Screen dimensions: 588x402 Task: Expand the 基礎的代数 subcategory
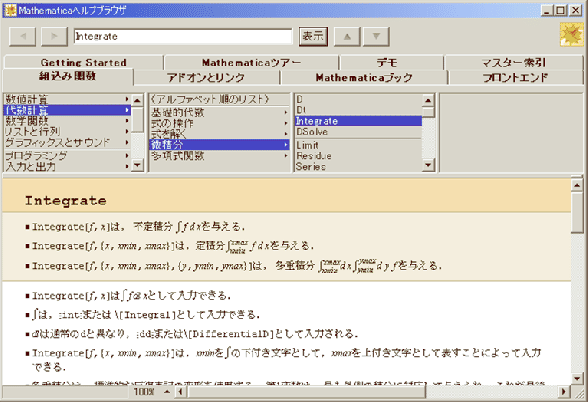(219, 112)
